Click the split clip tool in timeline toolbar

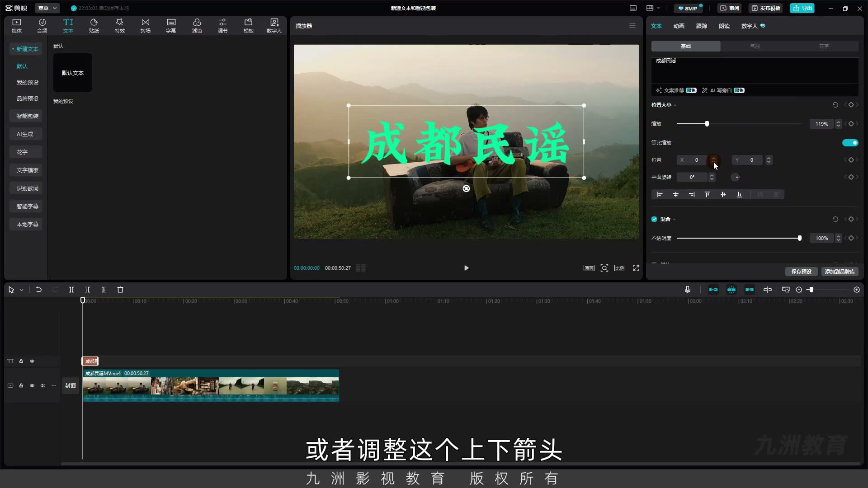71,290
